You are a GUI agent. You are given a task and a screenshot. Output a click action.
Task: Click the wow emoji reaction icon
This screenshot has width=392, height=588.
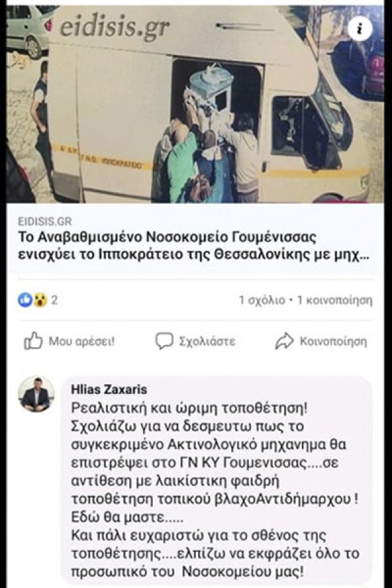tap(40, 300)
